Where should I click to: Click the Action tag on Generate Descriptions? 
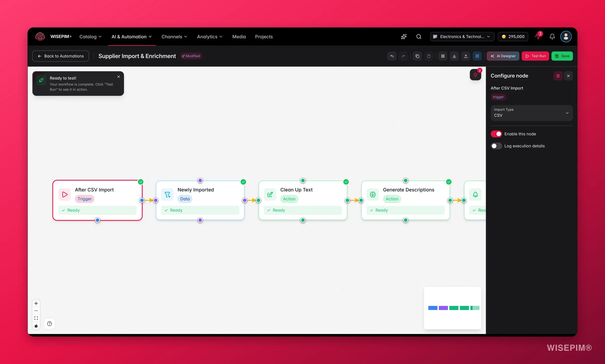click(x=392, y=199)
